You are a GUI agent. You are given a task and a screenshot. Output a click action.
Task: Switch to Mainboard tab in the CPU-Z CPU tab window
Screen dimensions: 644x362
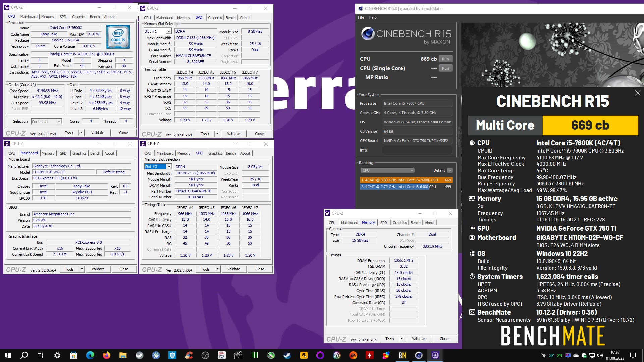tap(29, 17)
